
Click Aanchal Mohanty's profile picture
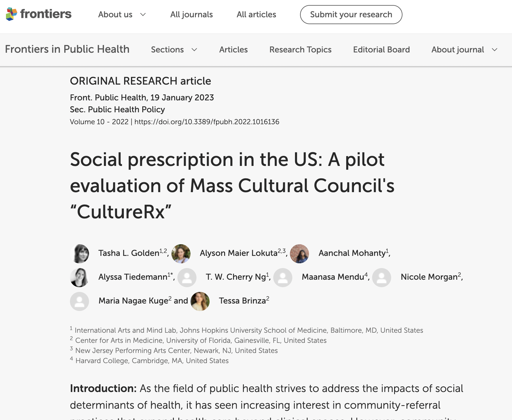(299, 254)
